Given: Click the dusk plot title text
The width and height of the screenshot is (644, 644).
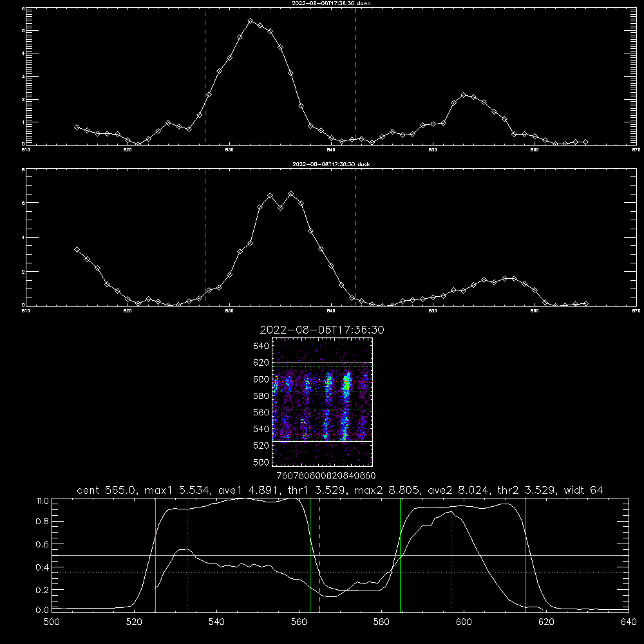Looking at the screenshot, I should (331, 164).
